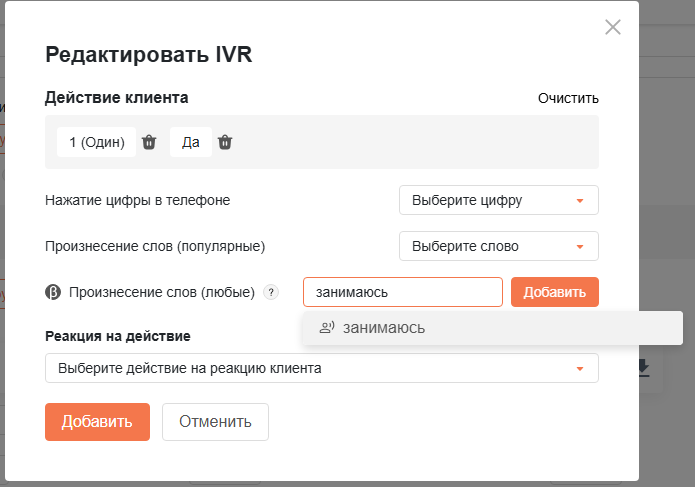Click arrow of the digit selector
The height and width of the screenshot is (487, 695).
(580, 201)
